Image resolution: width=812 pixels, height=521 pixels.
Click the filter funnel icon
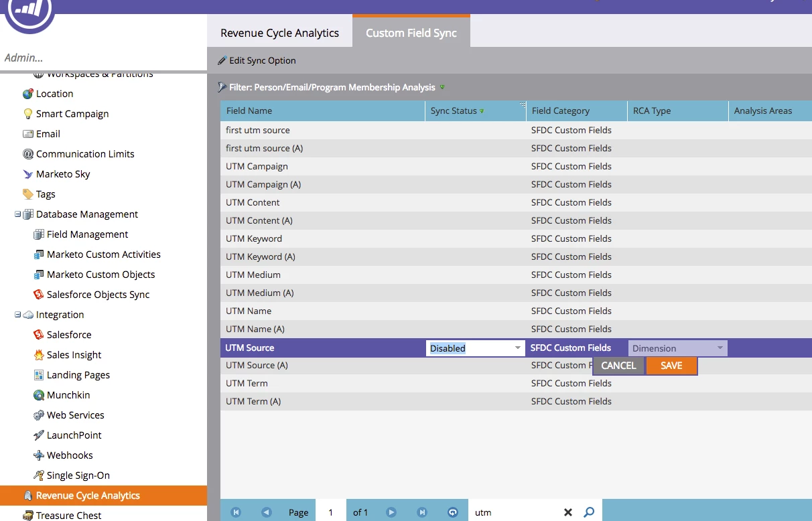[x=222, y=87]
